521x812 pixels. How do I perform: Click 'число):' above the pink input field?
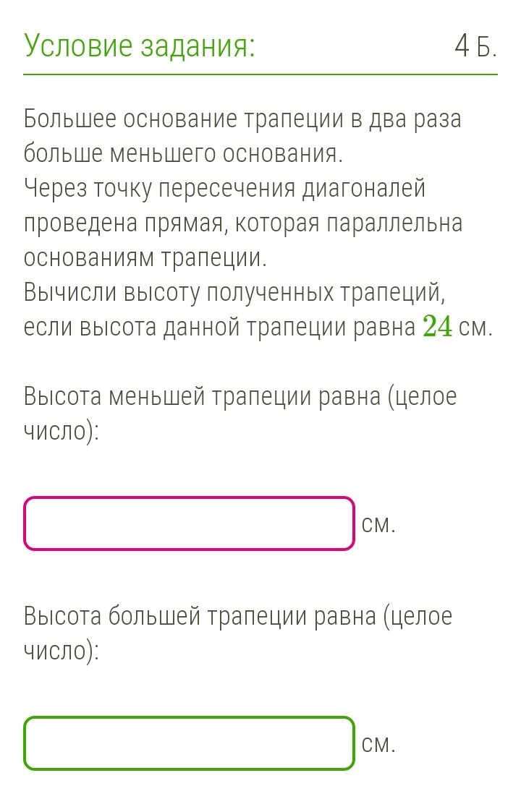pyautogui.click(x=62, y=432)
